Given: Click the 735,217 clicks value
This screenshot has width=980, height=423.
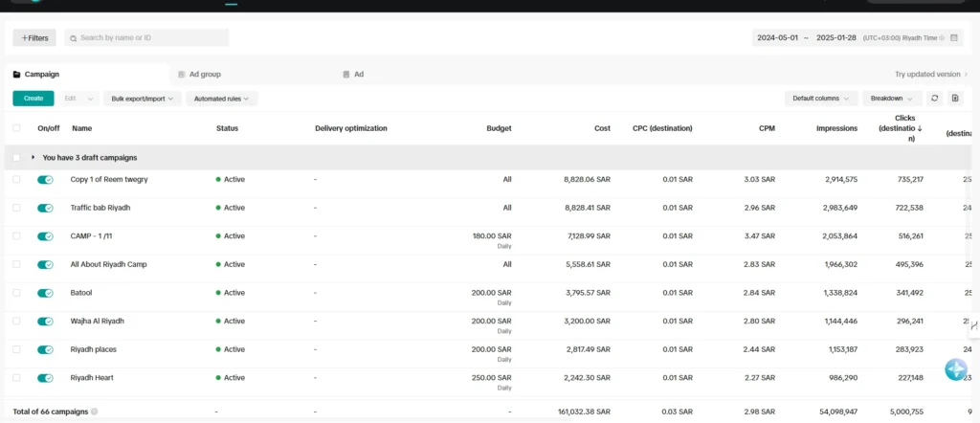Looking at the screenshot, I should click(x=909, y=179).
